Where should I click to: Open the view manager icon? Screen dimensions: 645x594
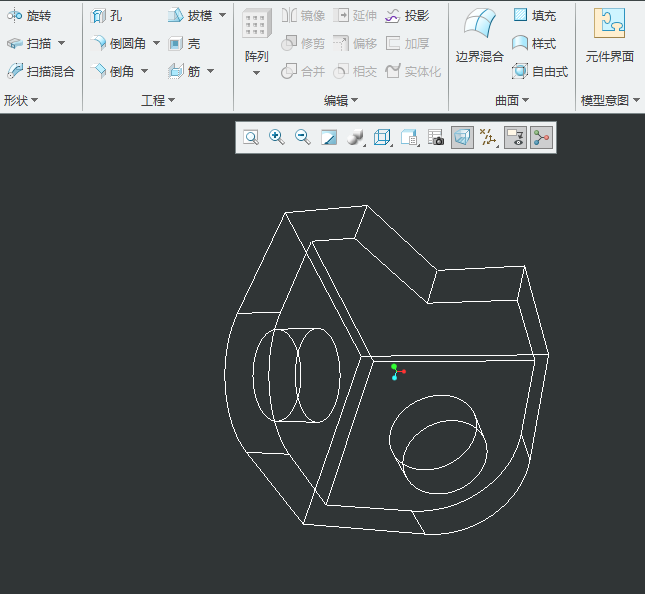click(x=409, y=137)
